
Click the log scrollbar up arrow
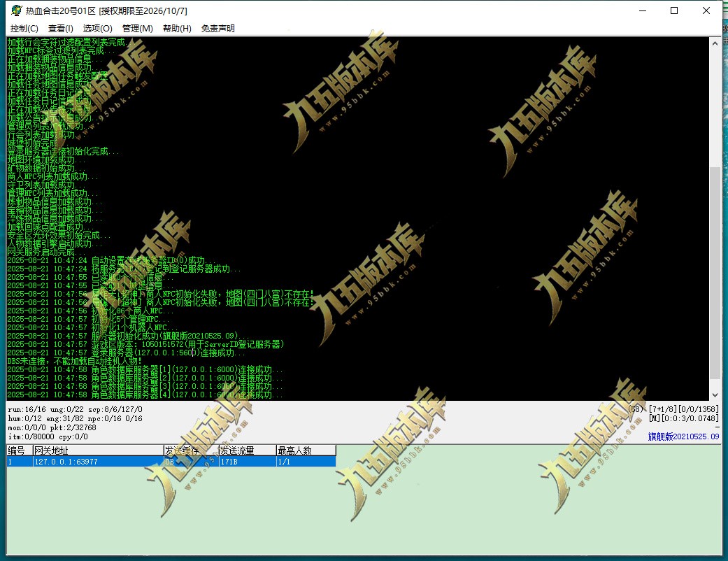(715, 43)
